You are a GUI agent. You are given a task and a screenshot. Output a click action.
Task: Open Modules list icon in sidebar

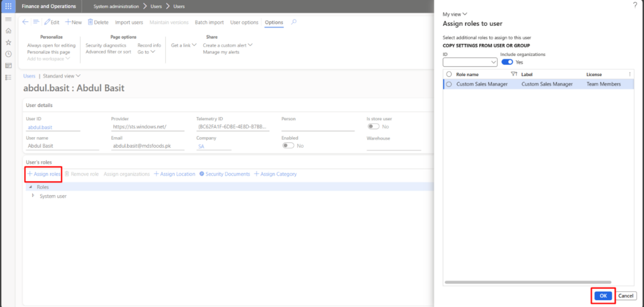click(x=8, y=77)
